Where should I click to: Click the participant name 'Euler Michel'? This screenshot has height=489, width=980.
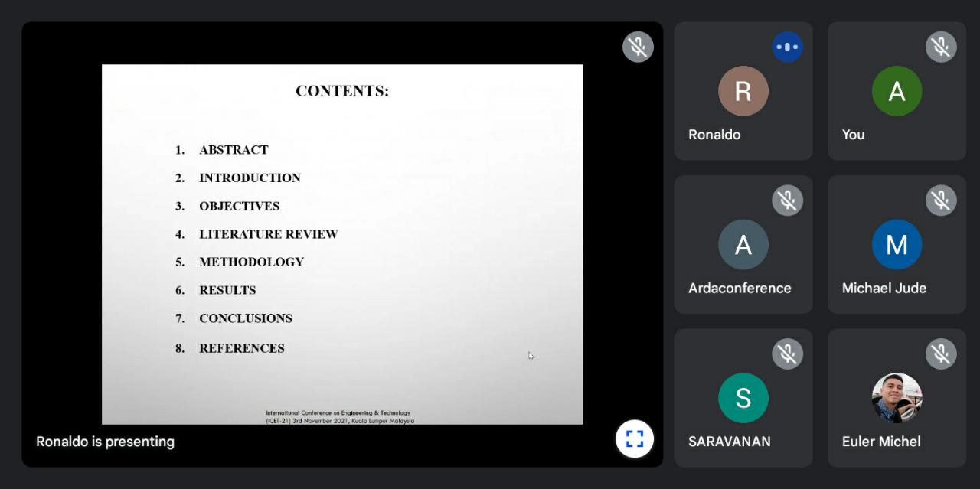click(881, 442)
